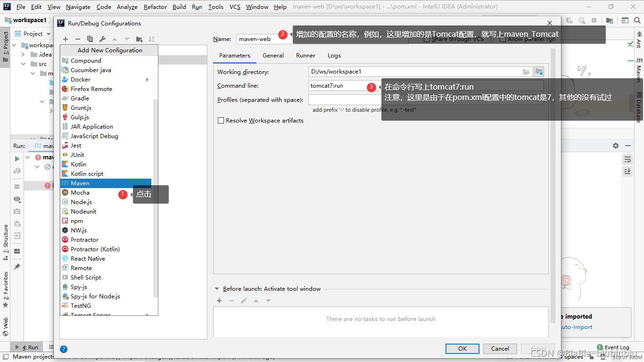The image size is (644, 362).
Task: Select Compound configuration type
Action: [106, 60]
